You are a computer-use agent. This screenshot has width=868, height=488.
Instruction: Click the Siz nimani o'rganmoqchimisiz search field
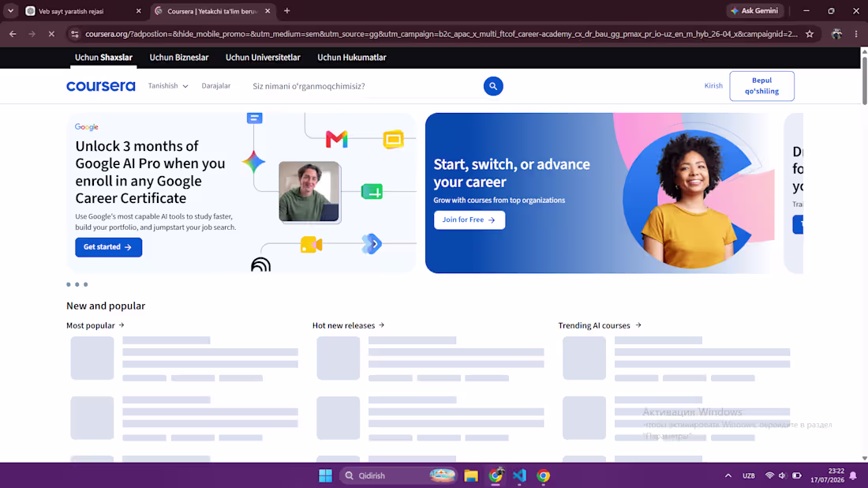coord(365,86)
